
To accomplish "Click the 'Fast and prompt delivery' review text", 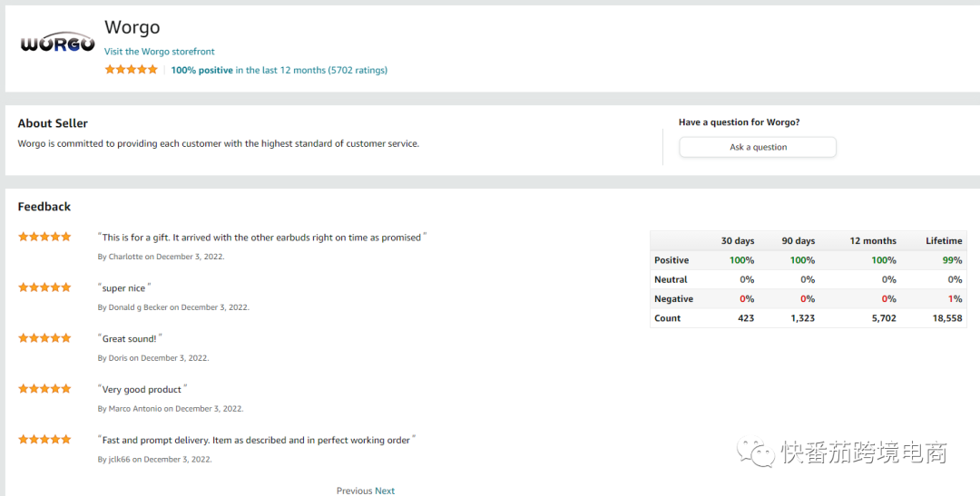I will coord(257,440).
